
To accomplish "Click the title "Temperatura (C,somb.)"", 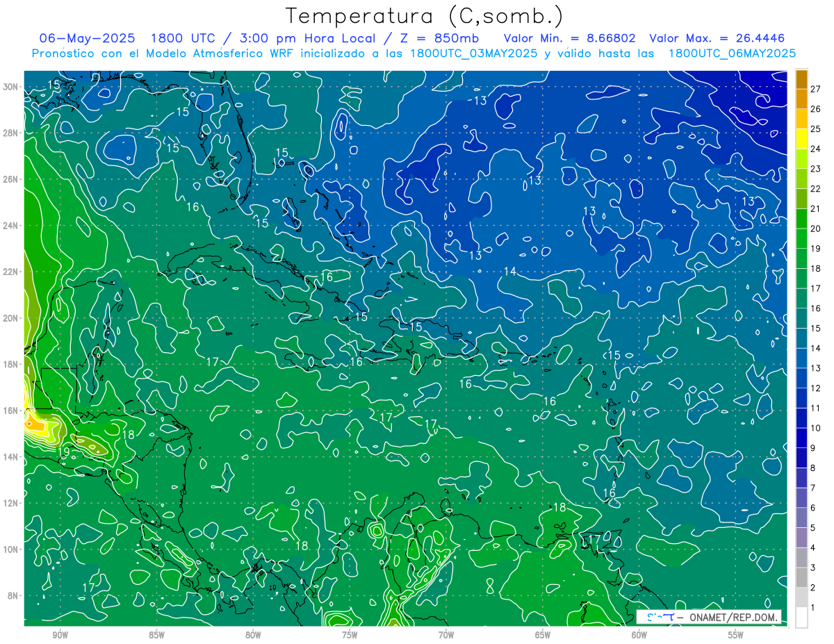I will 425,16.
